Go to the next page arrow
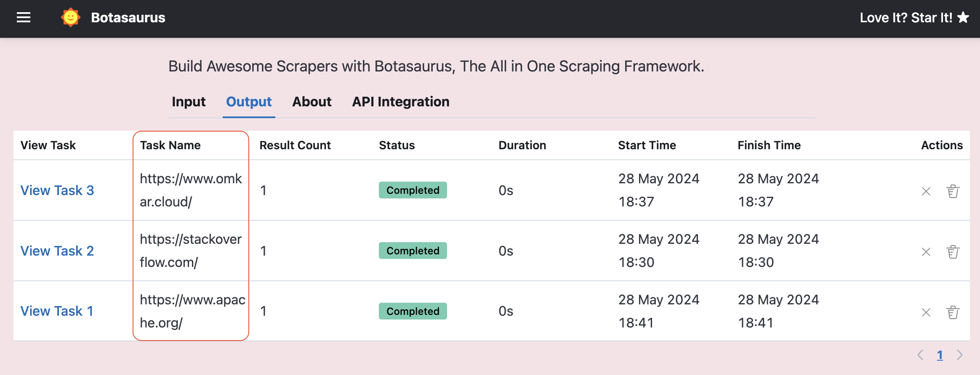 (x=960, y=355)
